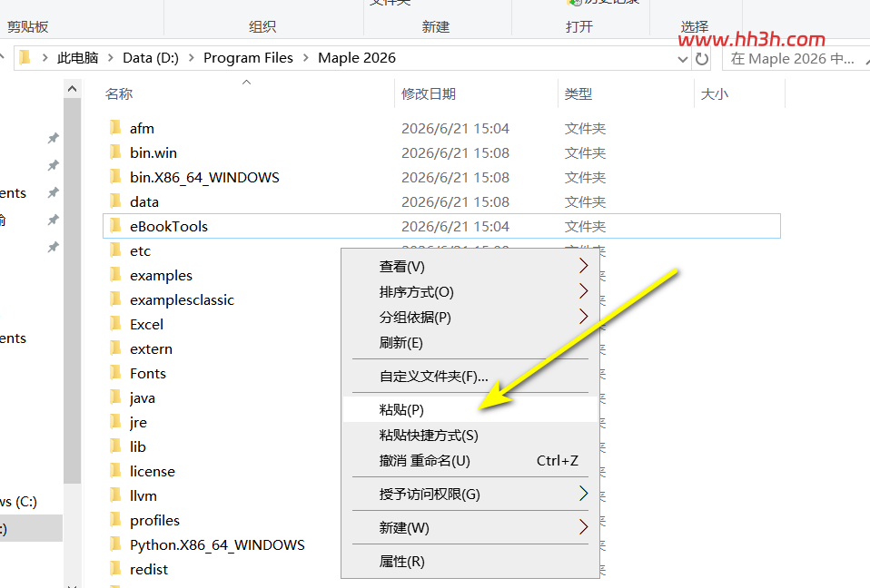Select the profiles folder icon
The image size is (870, 588).
[x=115, y=520]
